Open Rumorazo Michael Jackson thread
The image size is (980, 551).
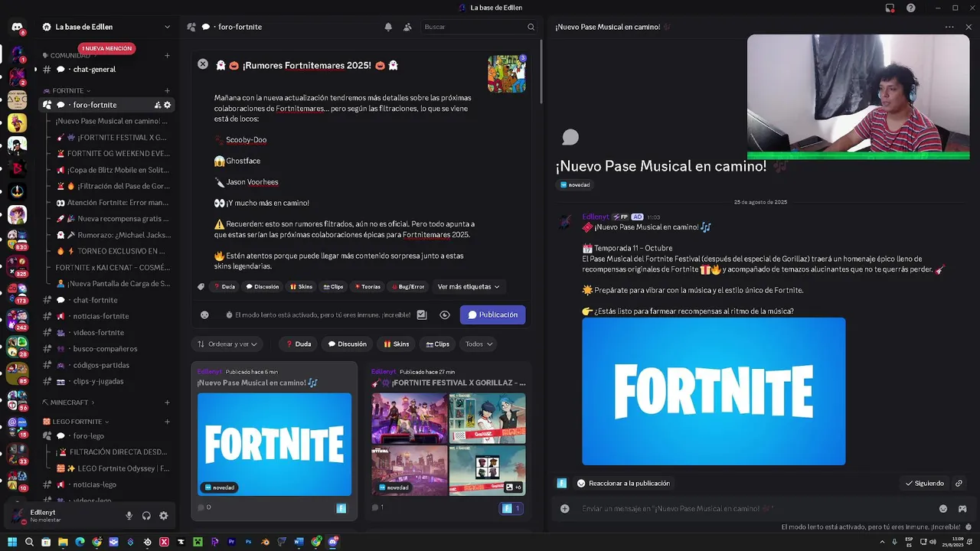pos(113,235)
